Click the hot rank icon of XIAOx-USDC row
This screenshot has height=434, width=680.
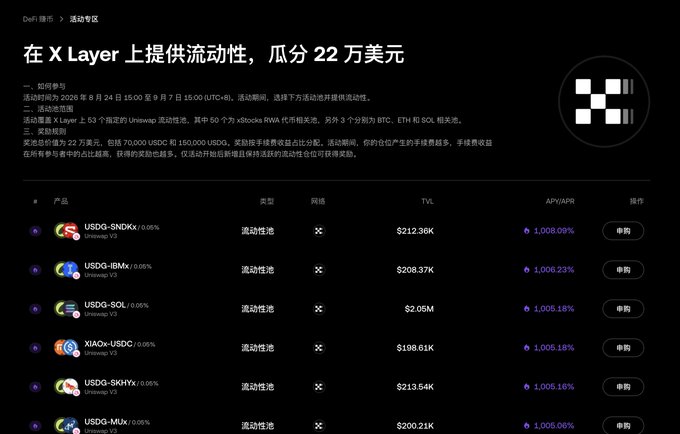coord(35,348)
